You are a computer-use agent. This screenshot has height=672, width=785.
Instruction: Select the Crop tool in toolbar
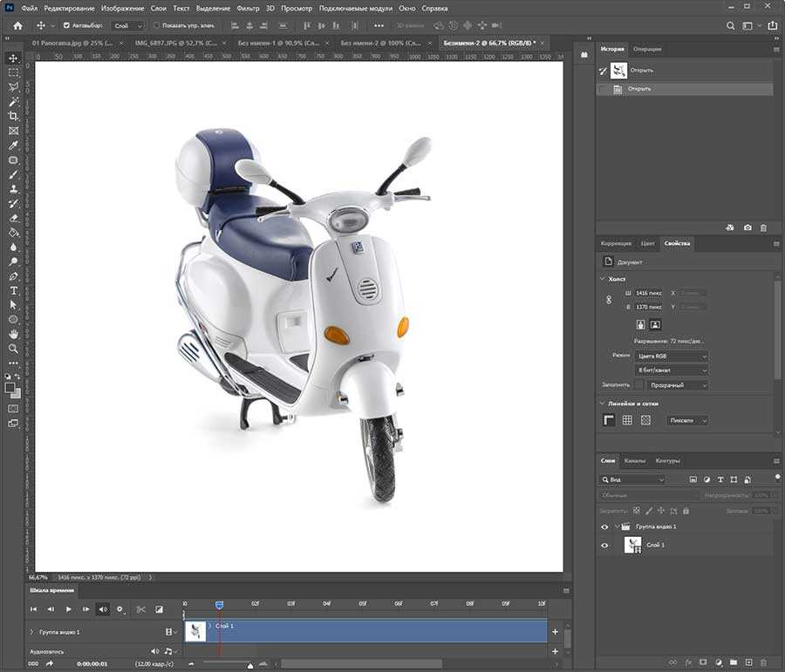(13, 116)
